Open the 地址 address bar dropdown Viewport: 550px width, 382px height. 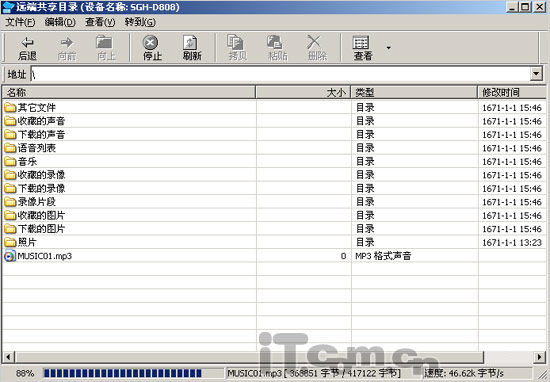[x=536, y=74]
